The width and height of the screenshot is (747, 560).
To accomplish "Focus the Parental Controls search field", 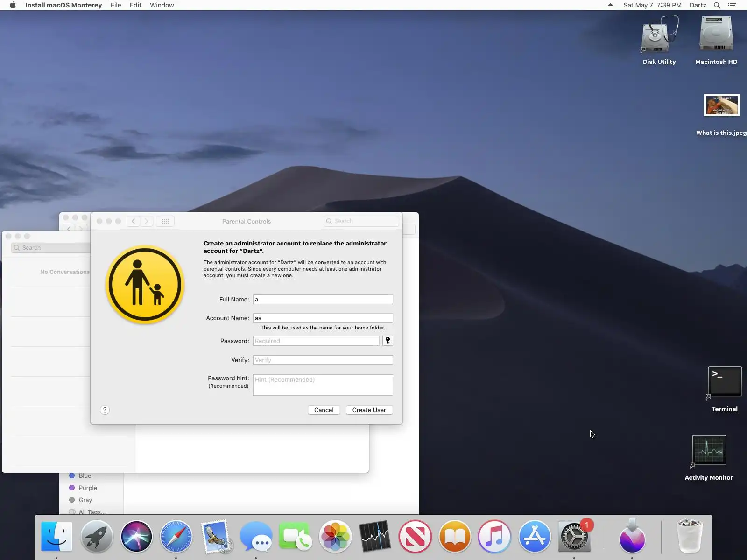I will pos(361,221).
